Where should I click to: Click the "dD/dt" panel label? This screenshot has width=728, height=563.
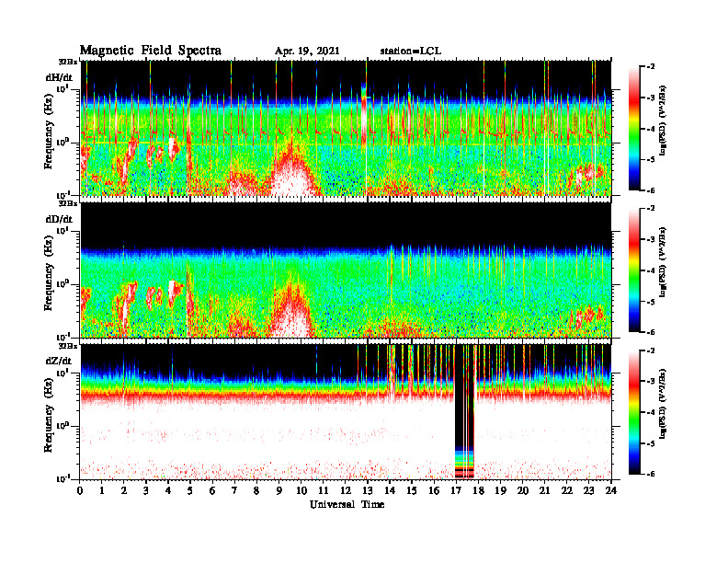pyautogui.click(x=59, y=219)
